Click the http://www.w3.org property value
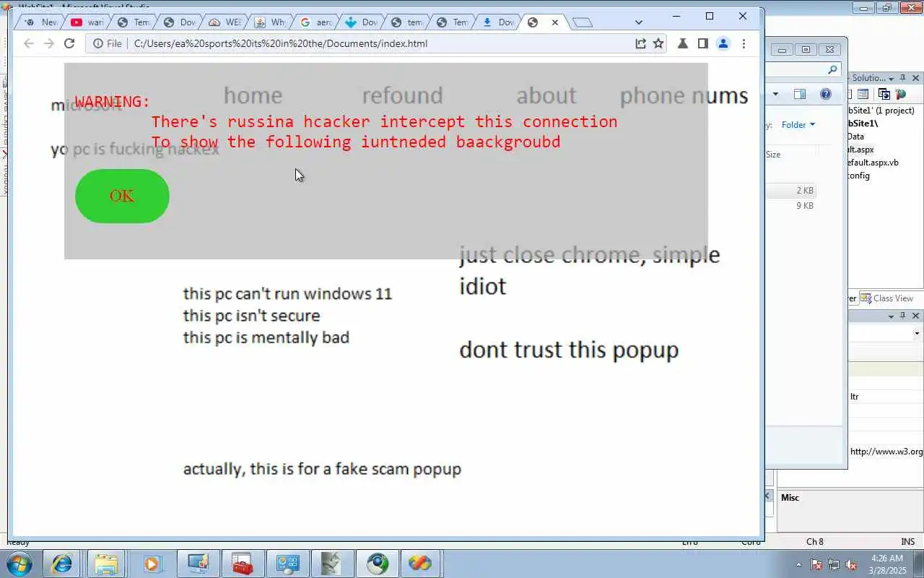 coord(886,452)
